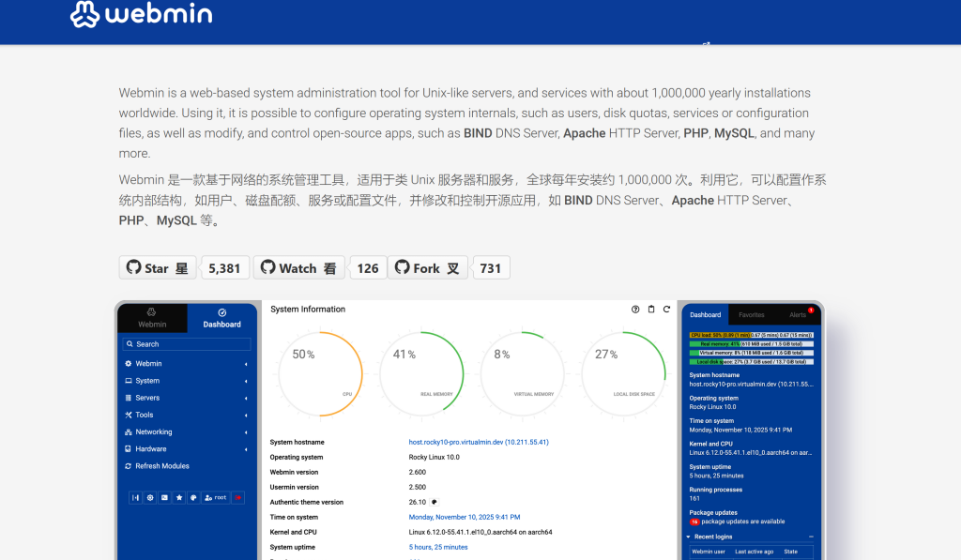
Task: Click the reload icon in System Information
Action: (666, 310)
